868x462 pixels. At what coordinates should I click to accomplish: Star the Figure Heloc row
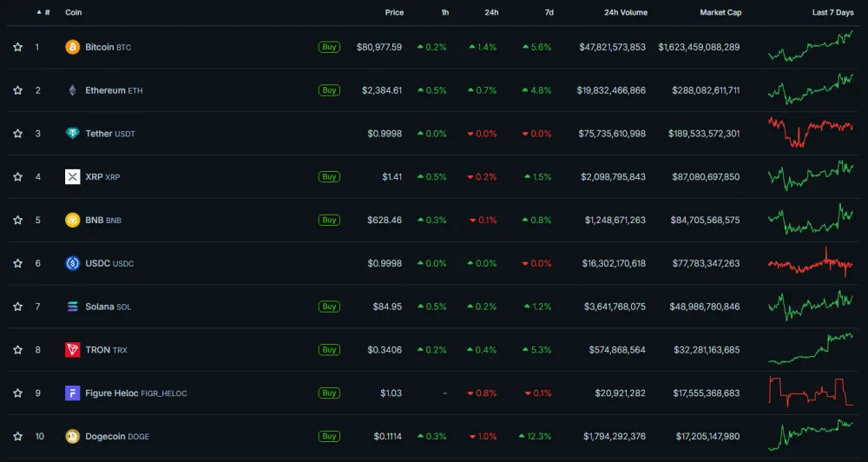click(x=17, y=393)
